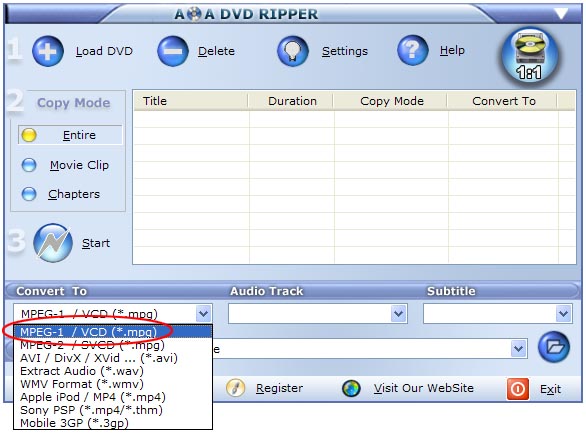Screen dimensions: 586x433
Task: Click the Settings text label
Action: pos(345,51)
